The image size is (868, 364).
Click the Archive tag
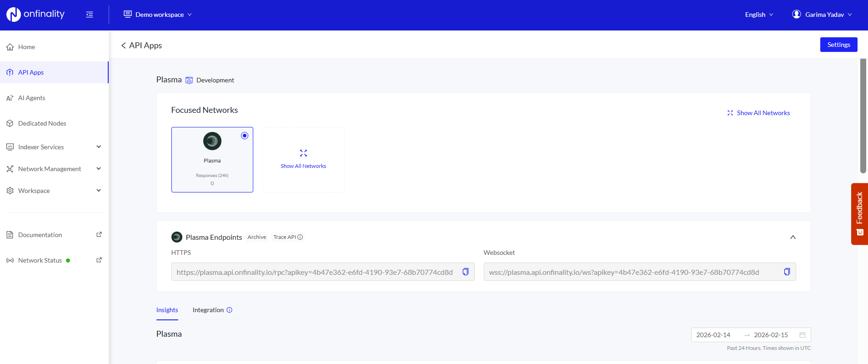[x=257, y=237]
